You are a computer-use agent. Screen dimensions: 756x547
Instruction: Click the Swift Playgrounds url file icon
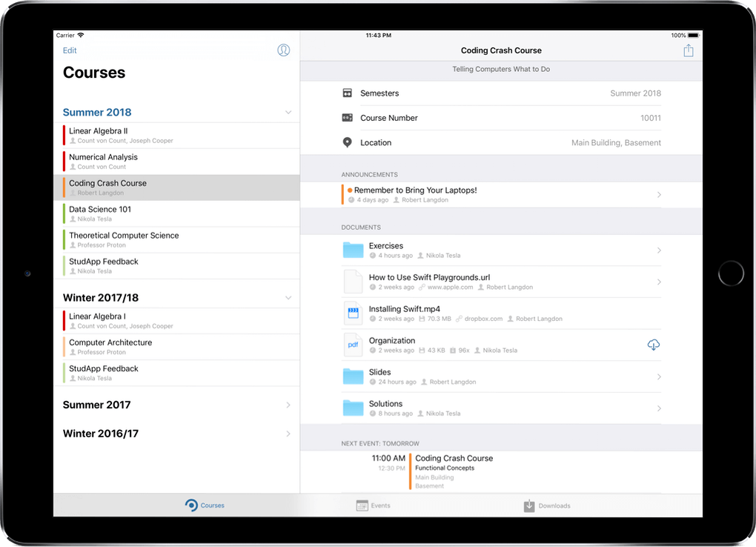353,282
